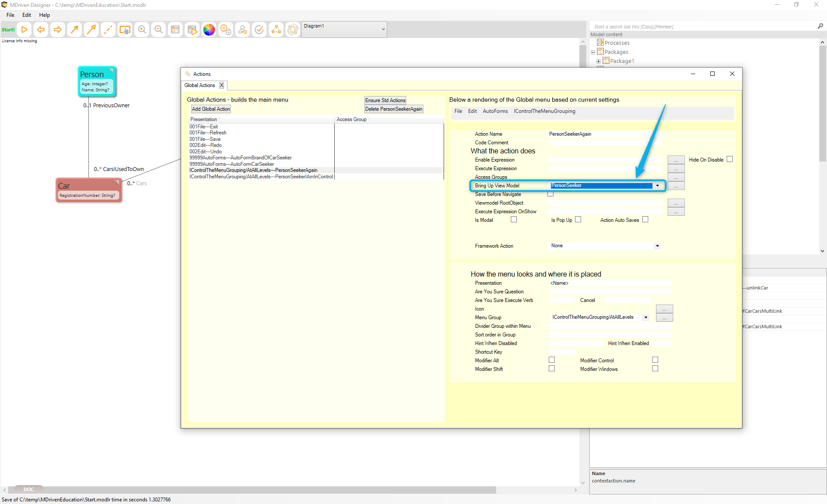Enable the Hide On Disable checkbox
This screenshot has width=827, height=504.
click(730, 159)
